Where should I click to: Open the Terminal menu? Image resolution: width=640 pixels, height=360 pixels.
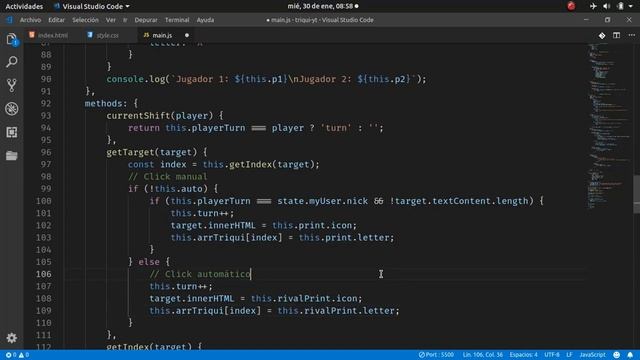tap(177, 20)
